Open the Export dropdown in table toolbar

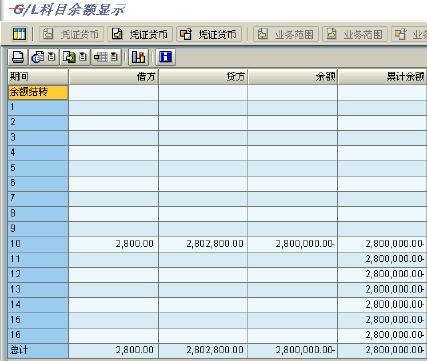point(75,57)
